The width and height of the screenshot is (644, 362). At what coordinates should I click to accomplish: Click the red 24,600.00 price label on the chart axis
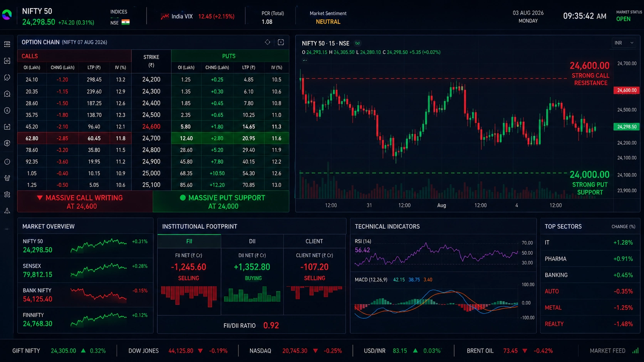tap(627, 90)
